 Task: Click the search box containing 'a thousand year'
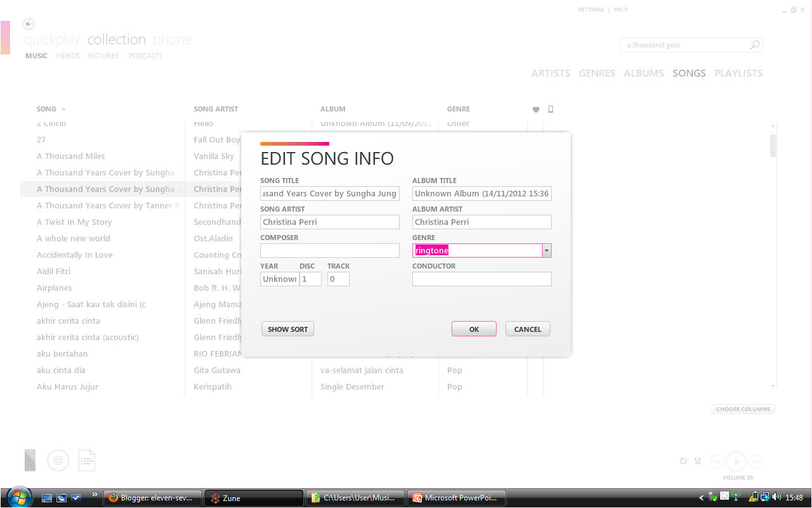coord(692,45)
